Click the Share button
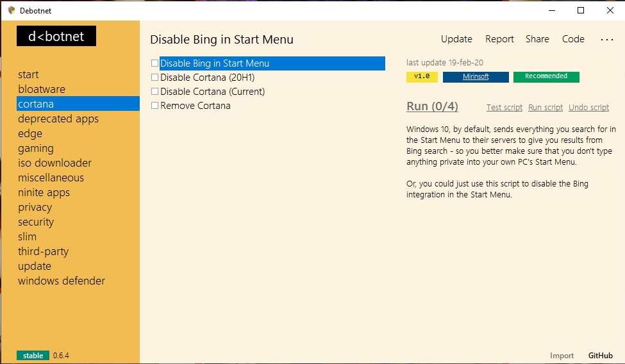Viewport: 625px width, 364px height. [x=537, y=39]
